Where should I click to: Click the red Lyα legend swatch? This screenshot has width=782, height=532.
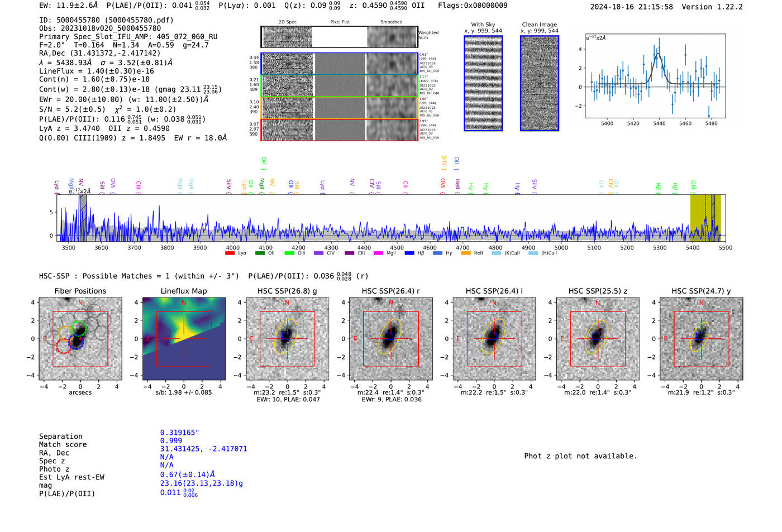tap(230, 253)
